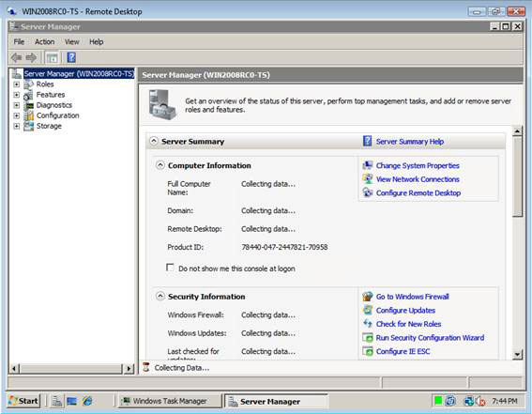Click the Configure Remote Desktop icon

[368, 192]
